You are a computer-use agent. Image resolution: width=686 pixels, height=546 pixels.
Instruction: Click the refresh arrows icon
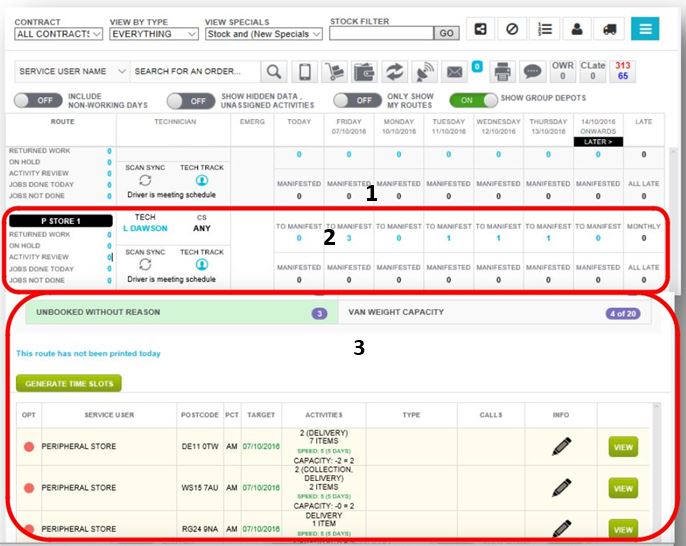tap(394, 71)
